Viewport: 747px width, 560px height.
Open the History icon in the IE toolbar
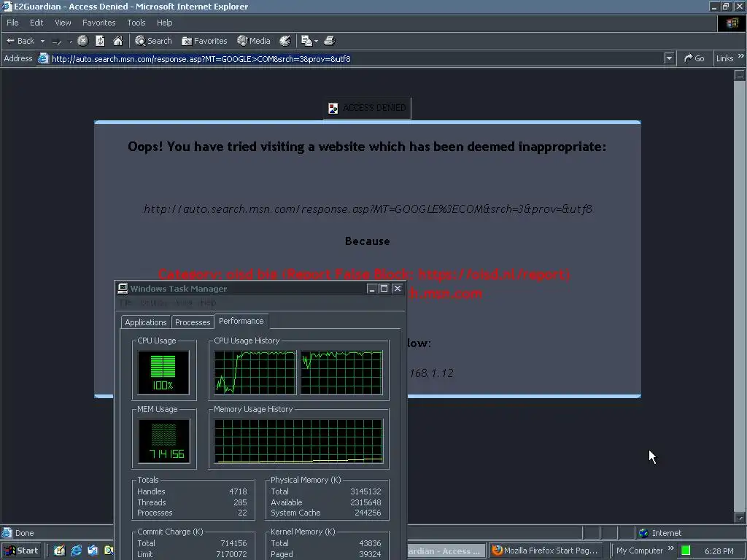[285, 41]
